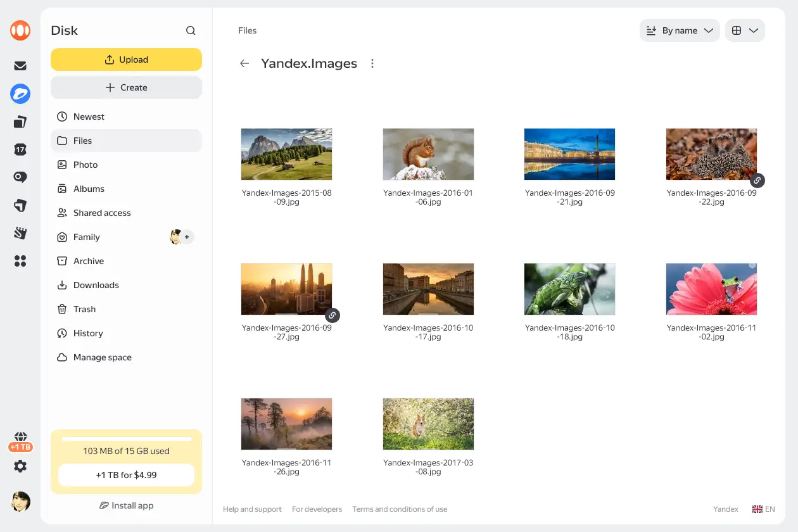The height and width of the screenshot is (532, 798).
Task: Change language using the EN selector
Action: pyautogui.click(x=764, y=509)
